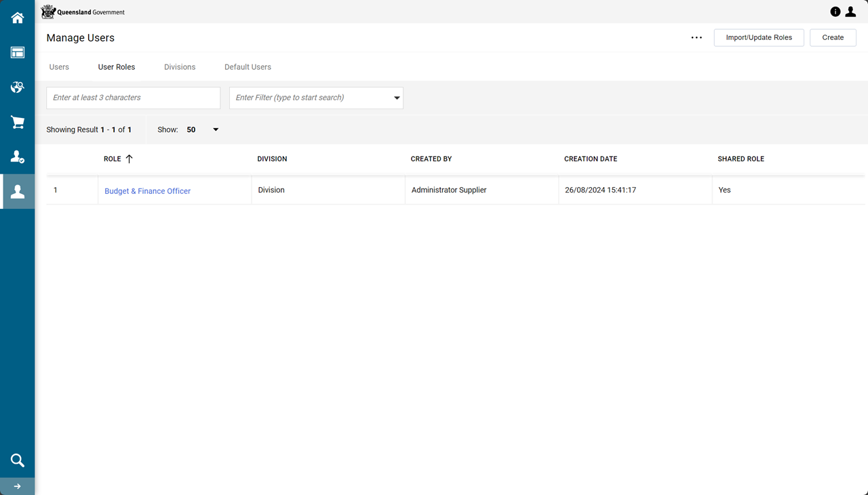Open the dashboard panel icon in sidebar
The width and height of the screenshot is (868, 495).
(18, 53)
